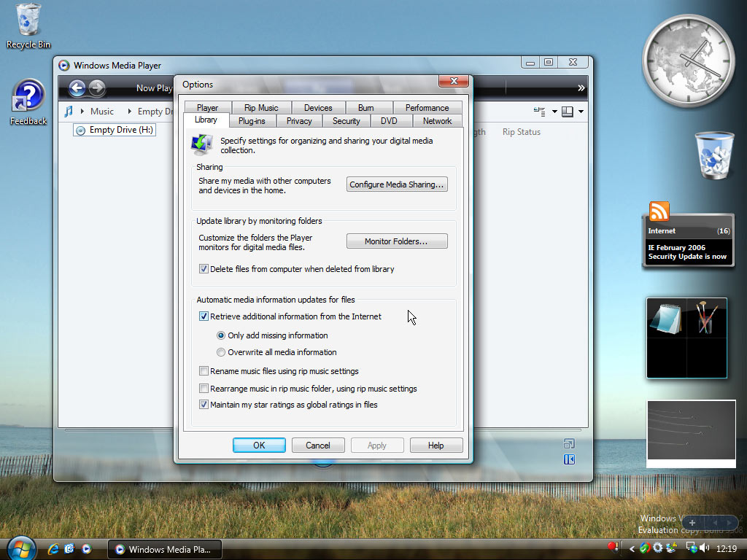This screenshot has width=747, height=560.
Task: Click the blue panel toggle icon in player
Action: click(569, 459)
